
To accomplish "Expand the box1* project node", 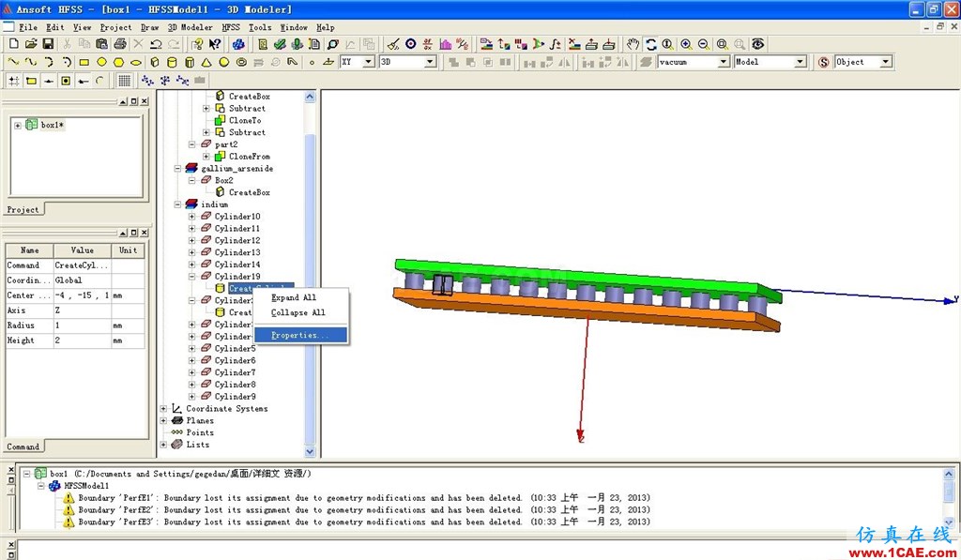I will (18, 125).
